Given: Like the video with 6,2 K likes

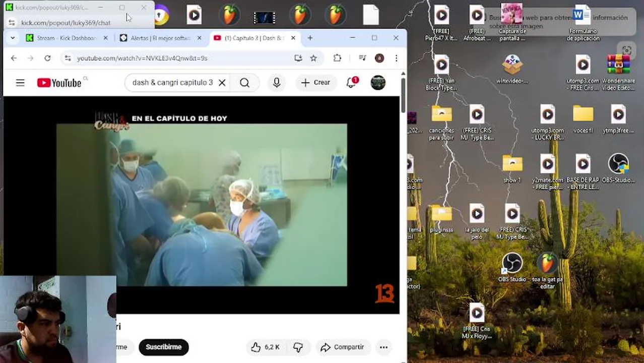Looking at the screenshot, I should 265,347.
